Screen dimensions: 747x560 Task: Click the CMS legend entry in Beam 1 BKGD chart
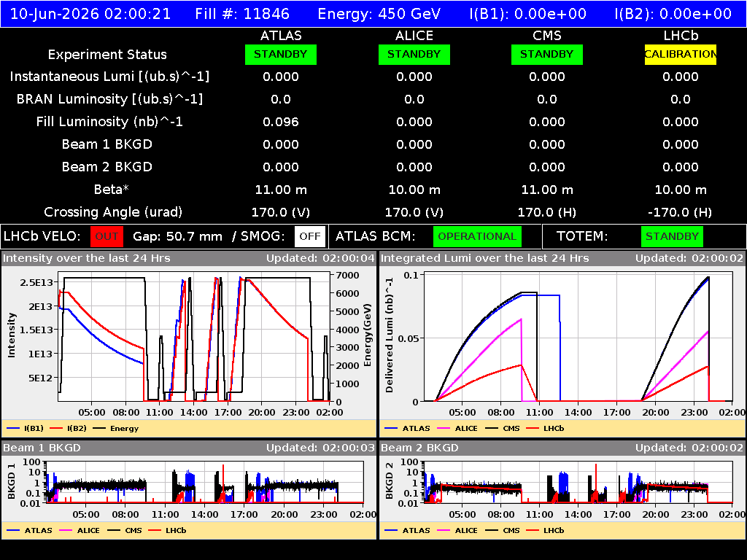point(125,530)
